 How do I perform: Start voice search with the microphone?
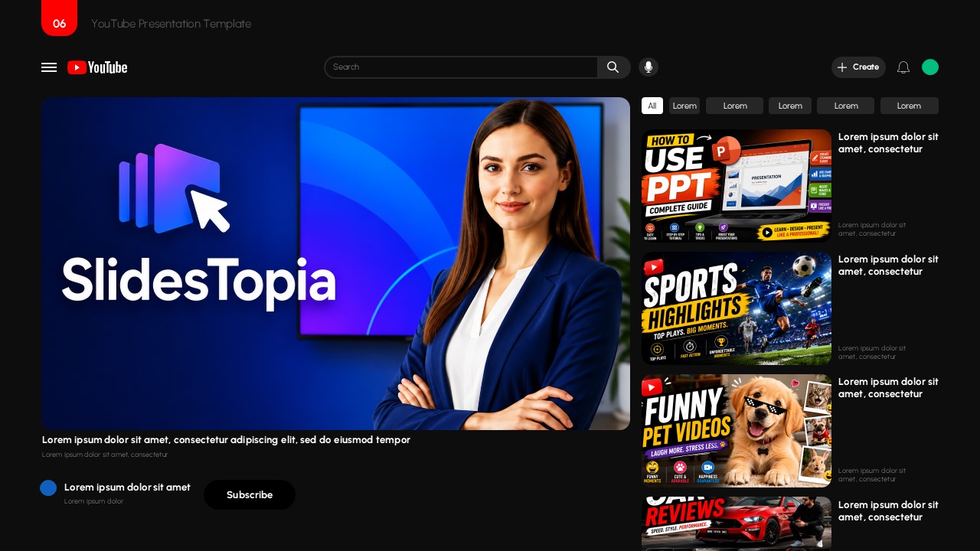coord(648,67)
